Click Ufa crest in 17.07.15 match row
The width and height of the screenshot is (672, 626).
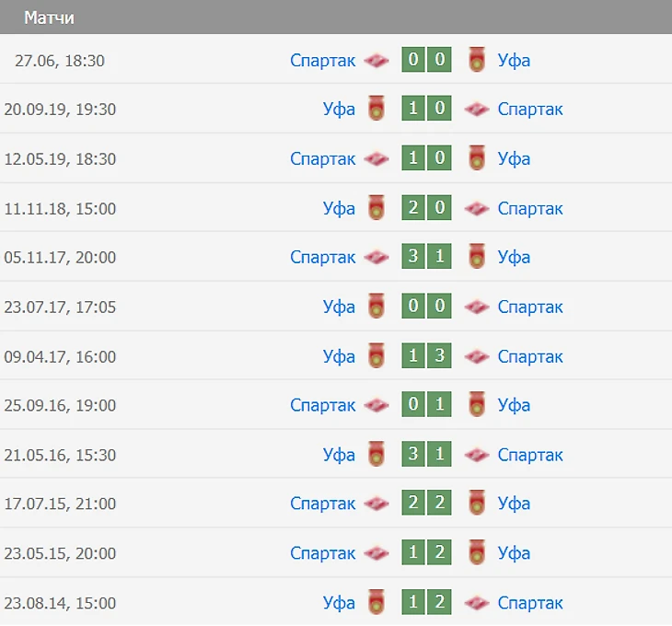point(477,504)
